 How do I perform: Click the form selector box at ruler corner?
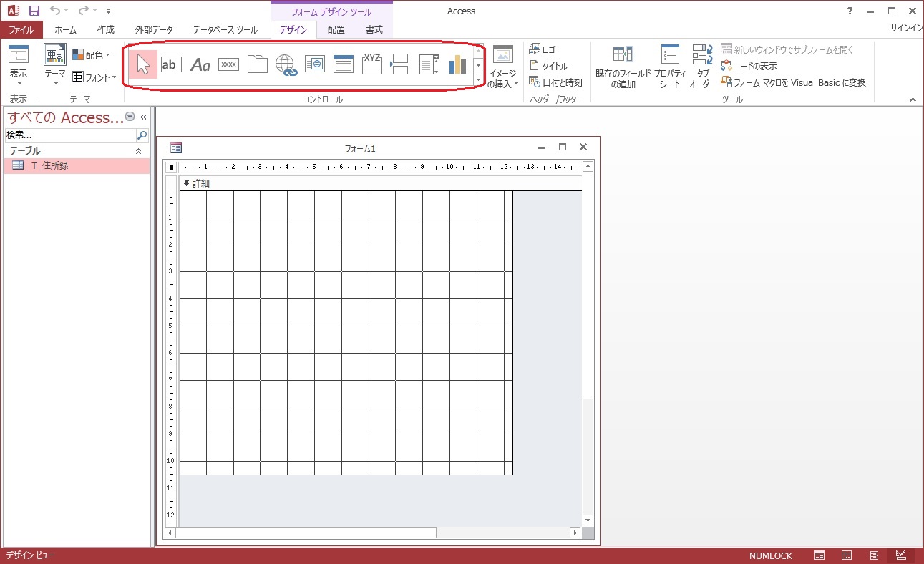coord(171,167)
